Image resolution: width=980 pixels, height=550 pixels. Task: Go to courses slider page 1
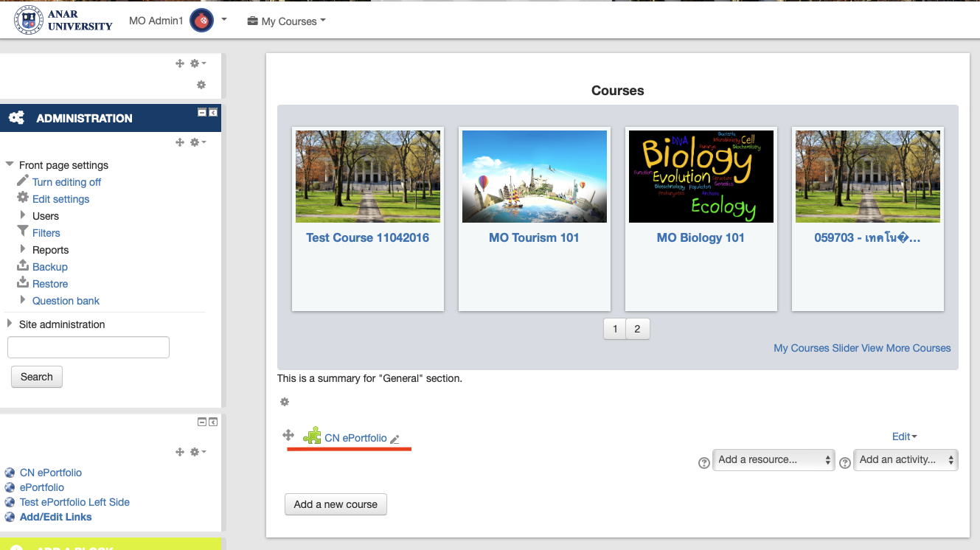(x=615, y=329)
